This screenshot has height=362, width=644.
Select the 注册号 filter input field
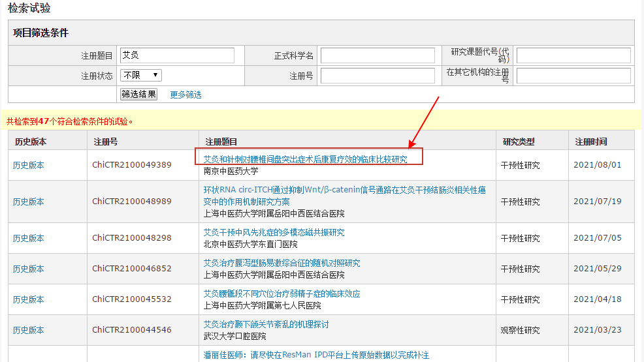click(378, 76)
